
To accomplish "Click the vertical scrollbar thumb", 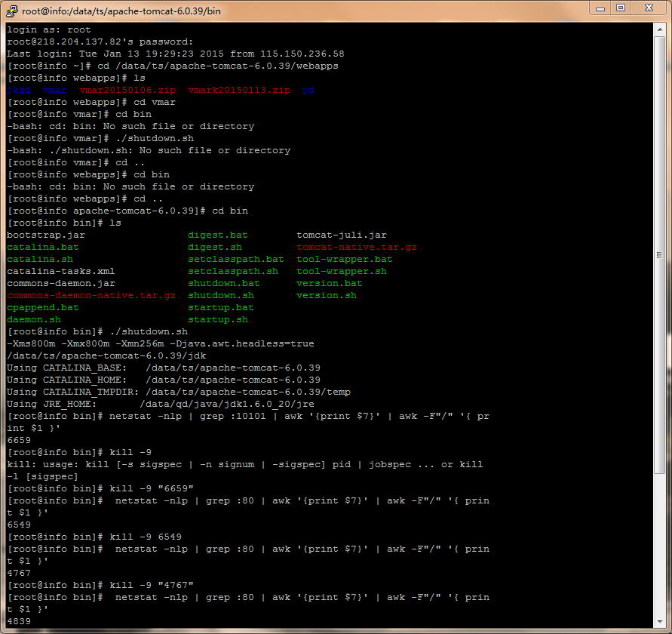I will tap(660, 255).
